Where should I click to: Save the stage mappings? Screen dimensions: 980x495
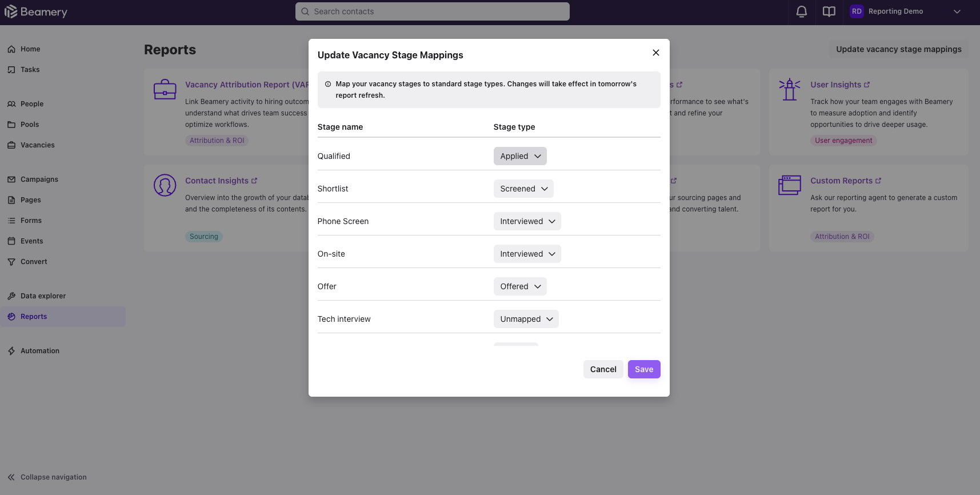click(644, 369)
